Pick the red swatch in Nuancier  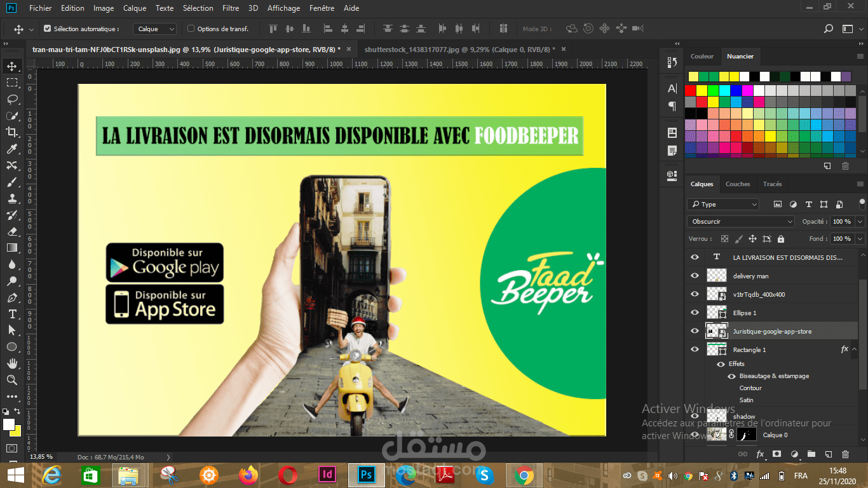point(690,91)
